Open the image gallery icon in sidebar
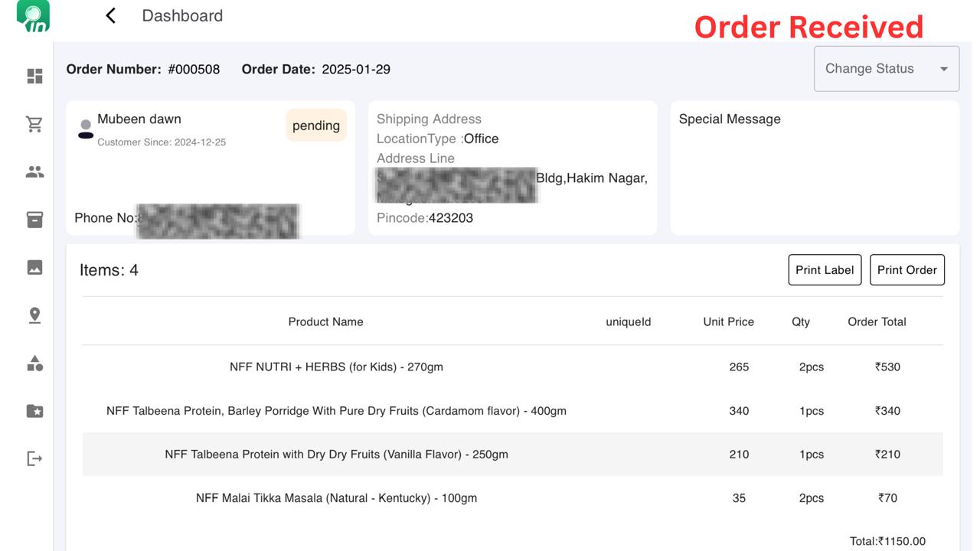Viewport: 980px width, 551px height. [x=34, y=267]
